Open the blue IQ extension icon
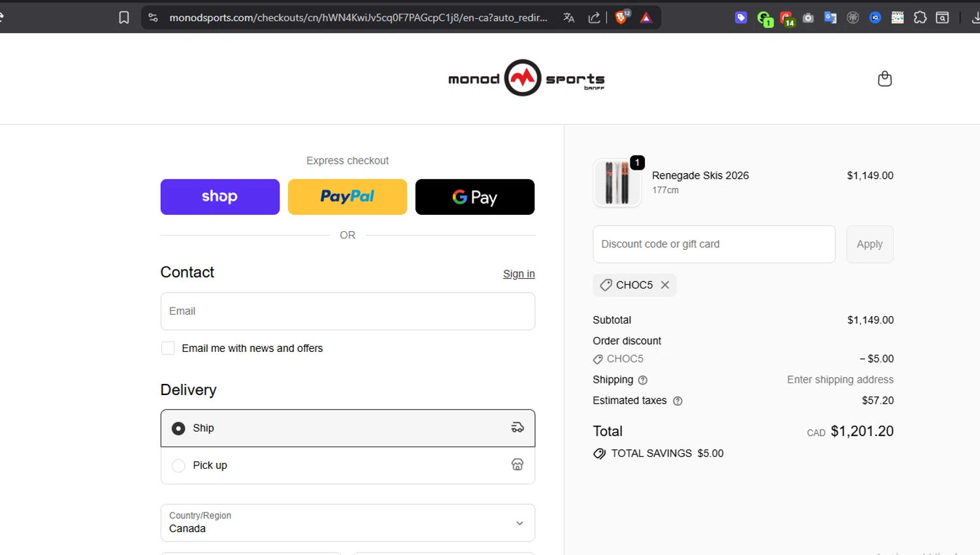Screen dimensions: 980x555 pyautogui.click(x=875, y=18)
